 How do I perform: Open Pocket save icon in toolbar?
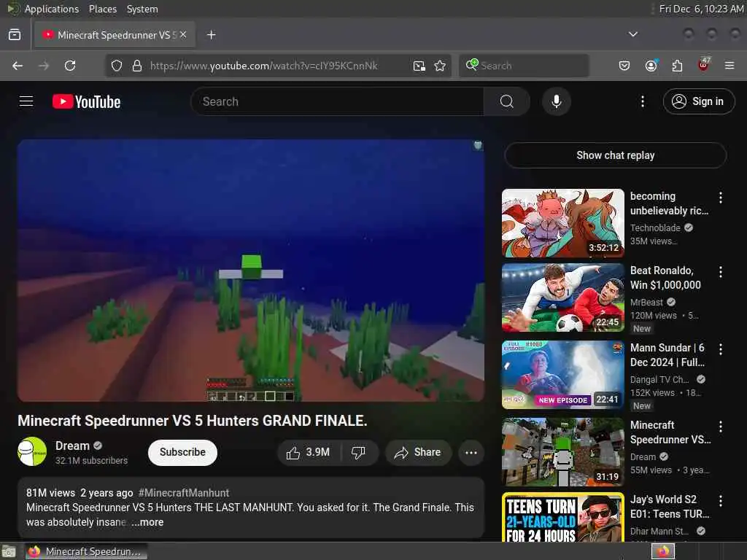tap(624, 66)
